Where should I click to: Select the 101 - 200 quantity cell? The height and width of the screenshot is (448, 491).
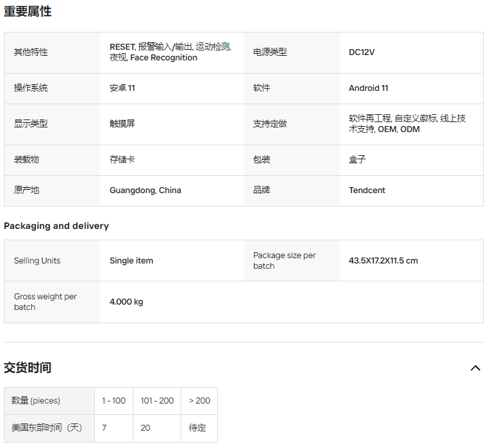(x=157, y=401)
